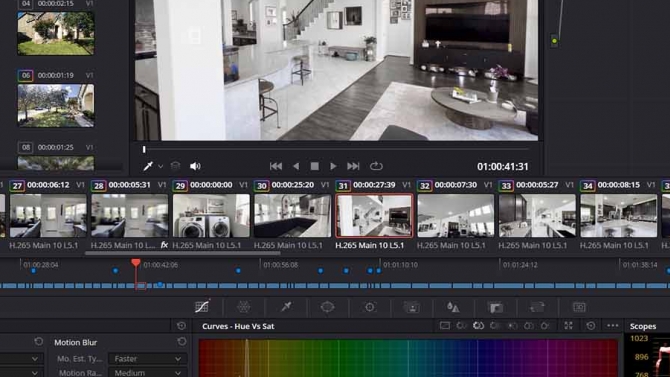Open the dropdown left of Mo. Est. Type

click(x=21, y=359)
